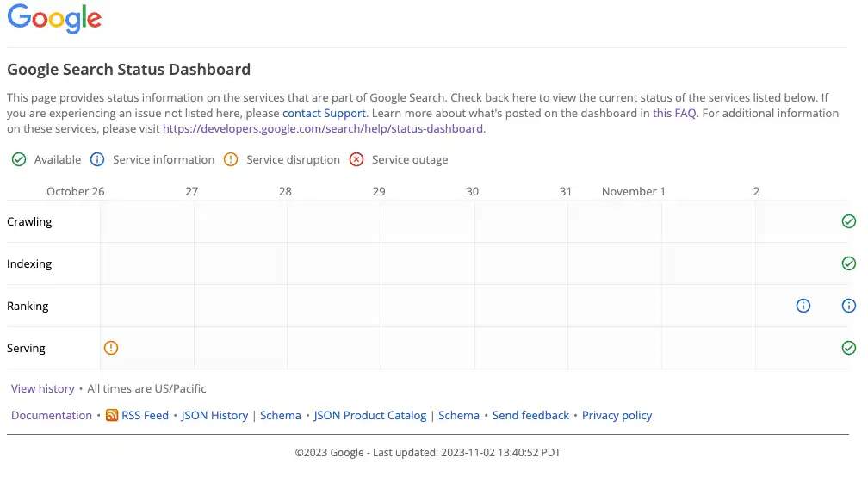Open Serving disruption icon on October 26
This screenshot has width=868, height=477.
point(111,348)
